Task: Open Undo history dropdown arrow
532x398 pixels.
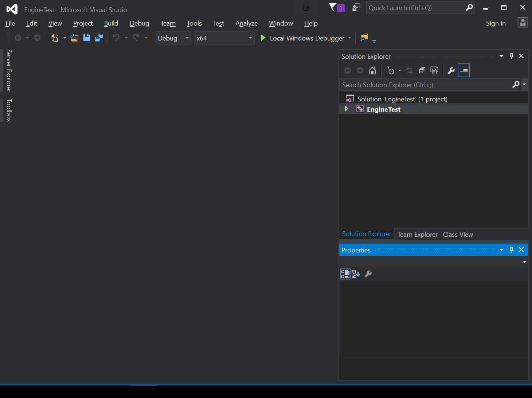Action: tap(126, 38)
